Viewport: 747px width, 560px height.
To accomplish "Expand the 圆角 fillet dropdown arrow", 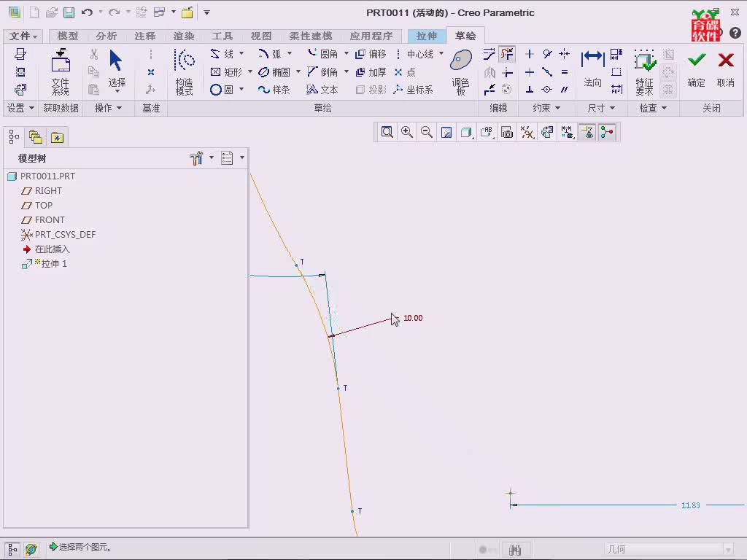I will point(347,53).
